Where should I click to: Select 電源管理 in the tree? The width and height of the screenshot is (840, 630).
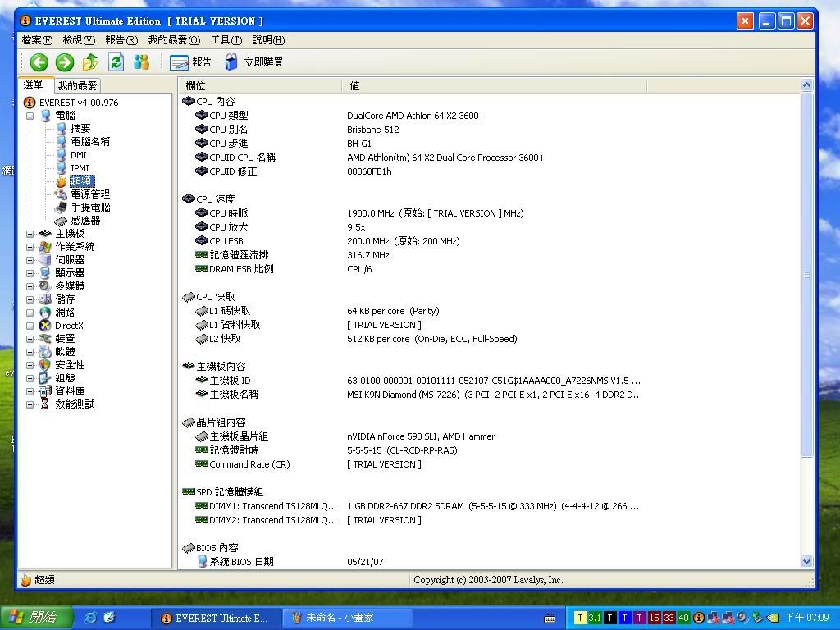click(90, 194)
